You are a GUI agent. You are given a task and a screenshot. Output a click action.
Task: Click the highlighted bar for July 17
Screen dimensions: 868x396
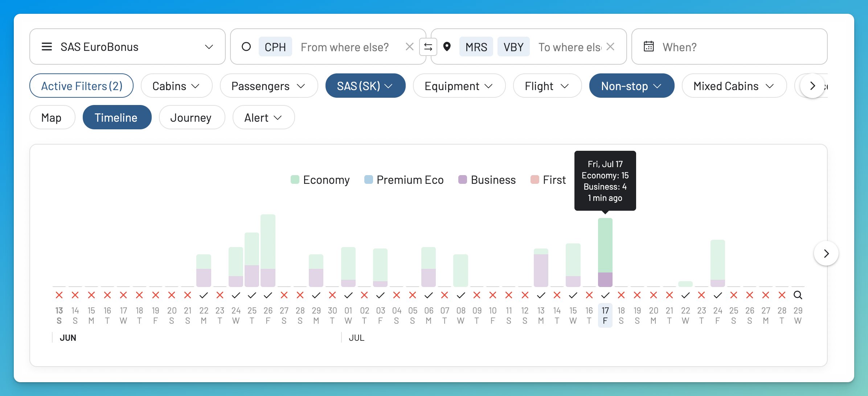(605, 252)
